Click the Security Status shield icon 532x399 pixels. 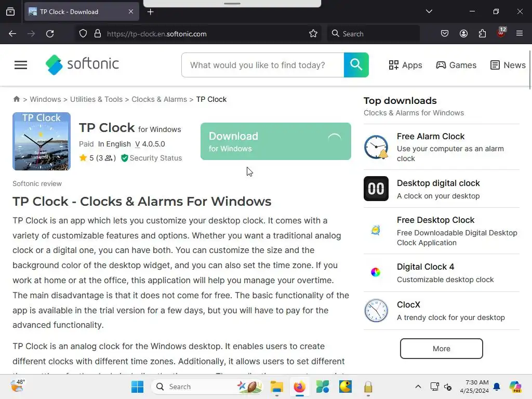pyautogui.click(x=125, y=158)
